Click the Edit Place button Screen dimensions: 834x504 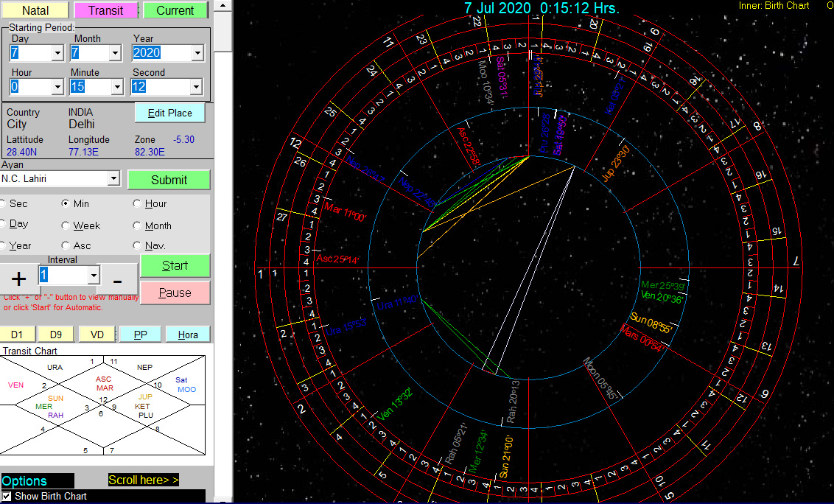click(x=169, y=113)
